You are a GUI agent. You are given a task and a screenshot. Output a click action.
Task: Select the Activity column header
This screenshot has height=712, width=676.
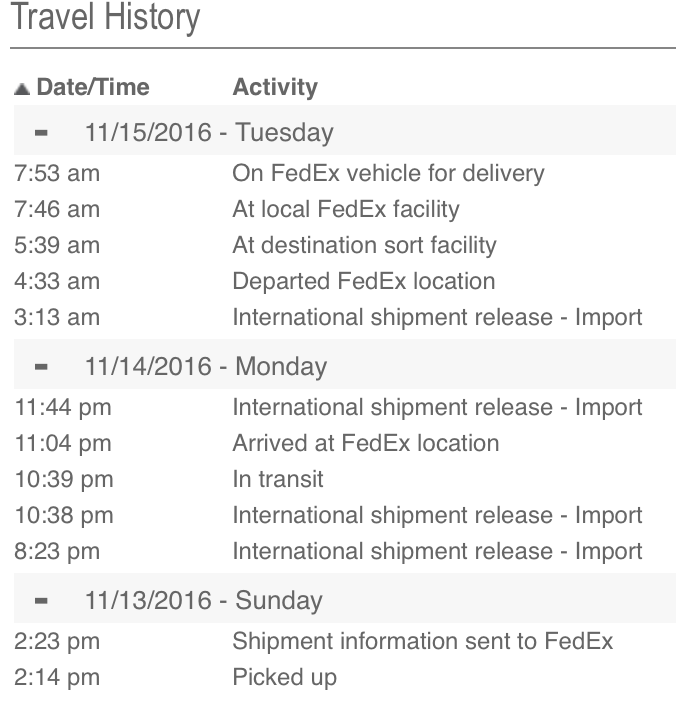click(x=275, y=87)
